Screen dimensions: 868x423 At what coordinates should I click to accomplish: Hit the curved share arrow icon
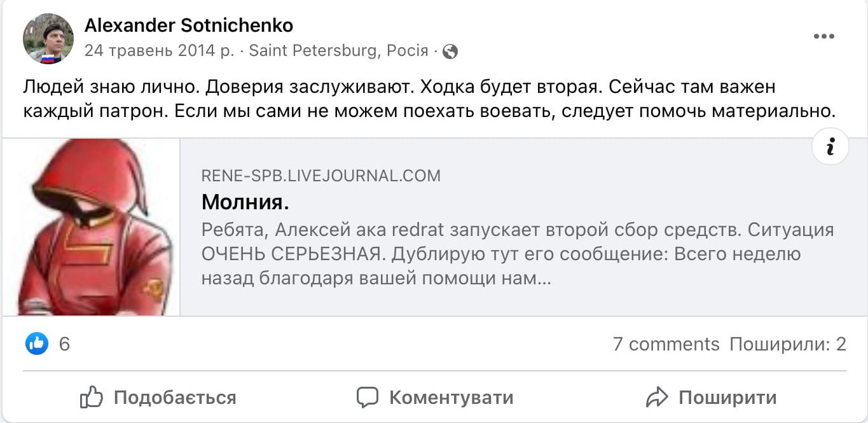tap(657, 398)
